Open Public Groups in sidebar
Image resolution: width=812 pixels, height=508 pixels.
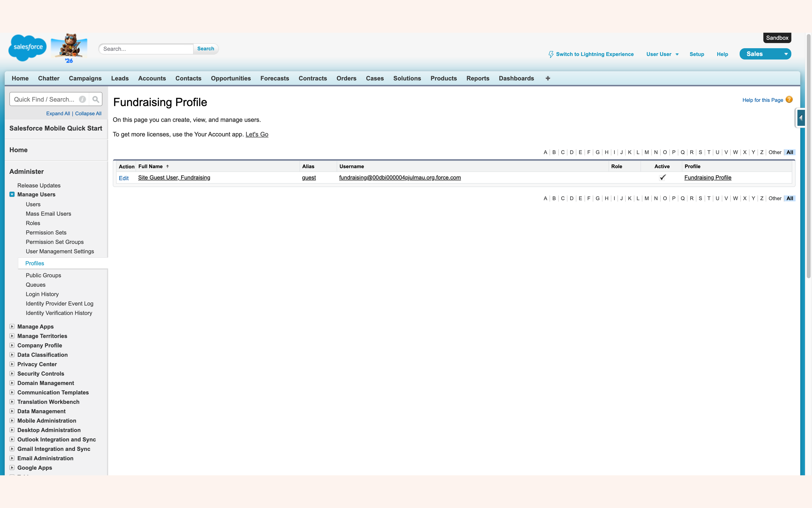[x=43, y=275]
